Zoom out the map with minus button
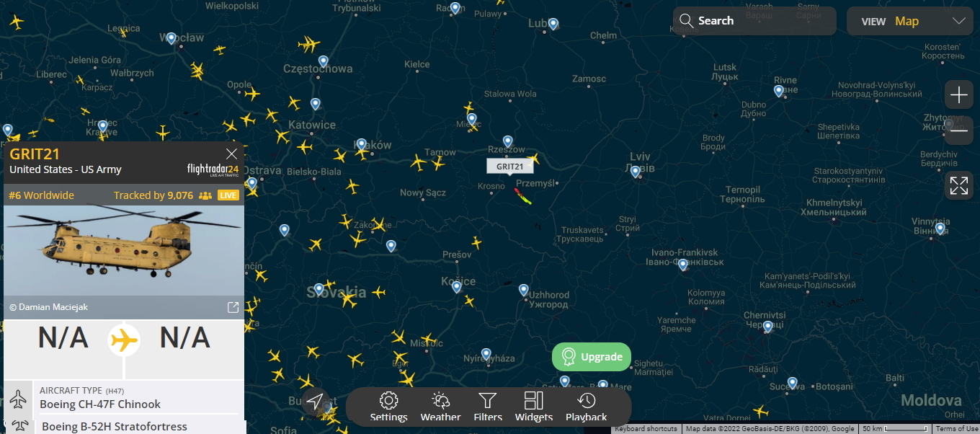980x434 pixels. click(959, 130)
